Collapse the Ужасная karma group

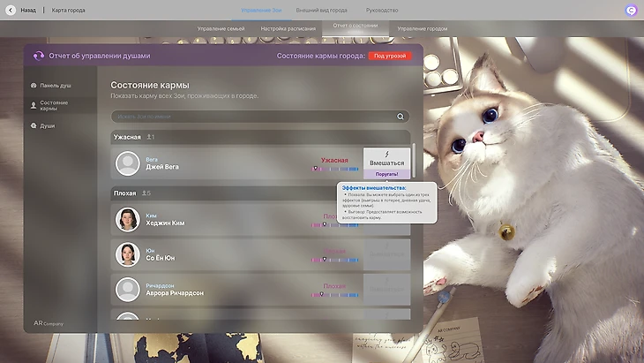(128, 138)
